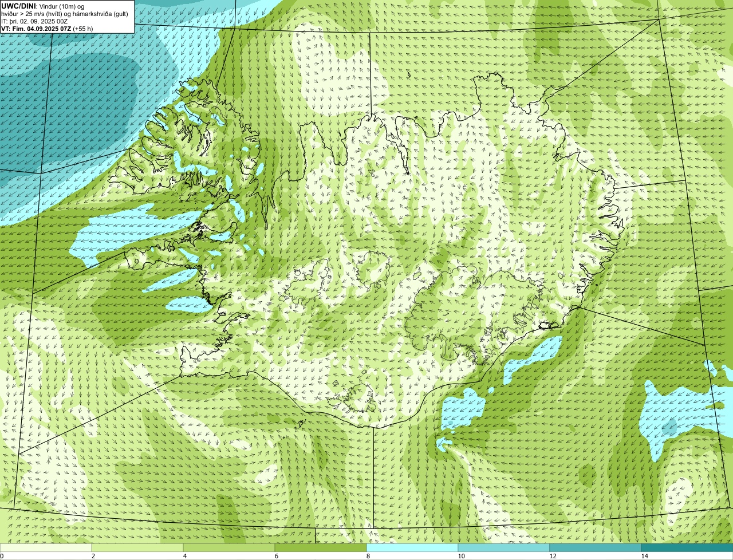The height and width of the screenshot is (560, 733).
Task: Select the legend scale value "4"
Action: click(184, 556)
